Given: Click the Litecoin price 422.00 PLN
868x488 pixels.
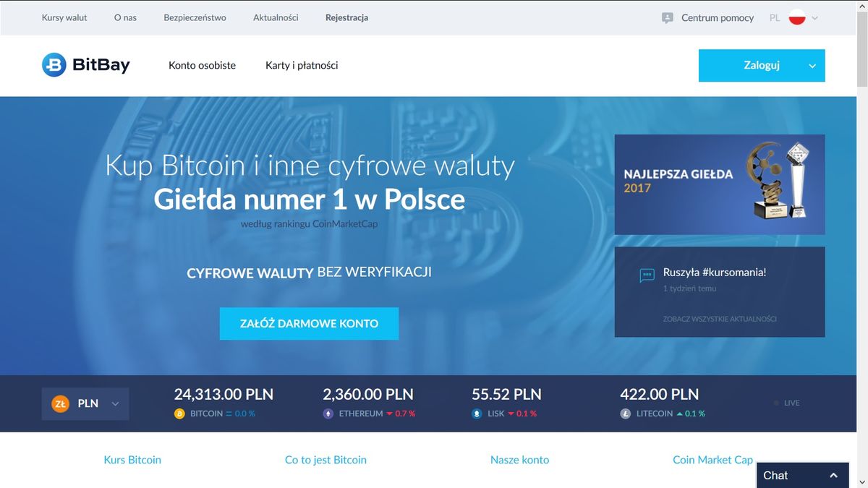Looking at the screenshot, I should [660, 394].
